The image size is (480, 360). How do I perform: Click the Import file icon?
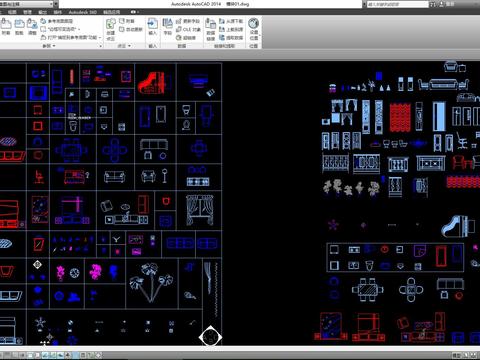coord(152,27)
